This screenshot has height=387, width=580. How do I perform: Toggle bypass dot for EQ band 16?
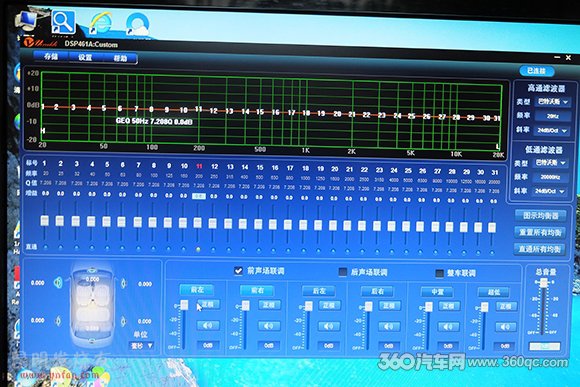(273, 250)
